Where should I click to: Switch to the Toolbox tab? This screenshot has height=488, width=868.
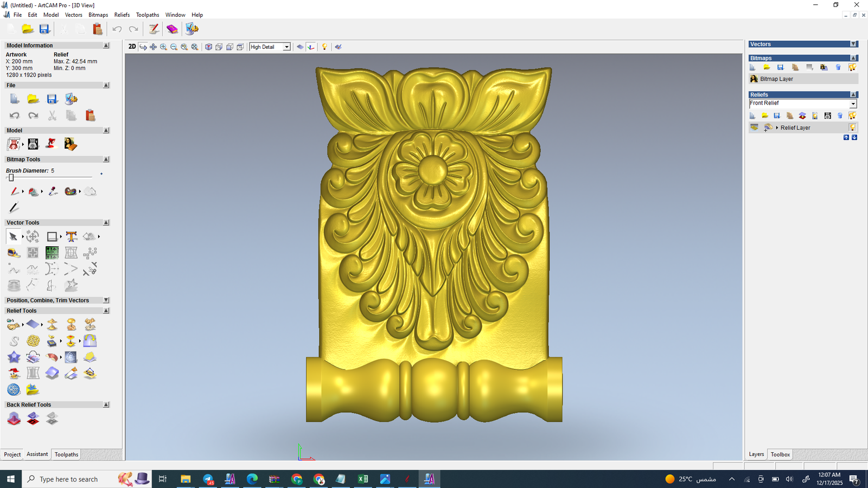pos(780,454)
